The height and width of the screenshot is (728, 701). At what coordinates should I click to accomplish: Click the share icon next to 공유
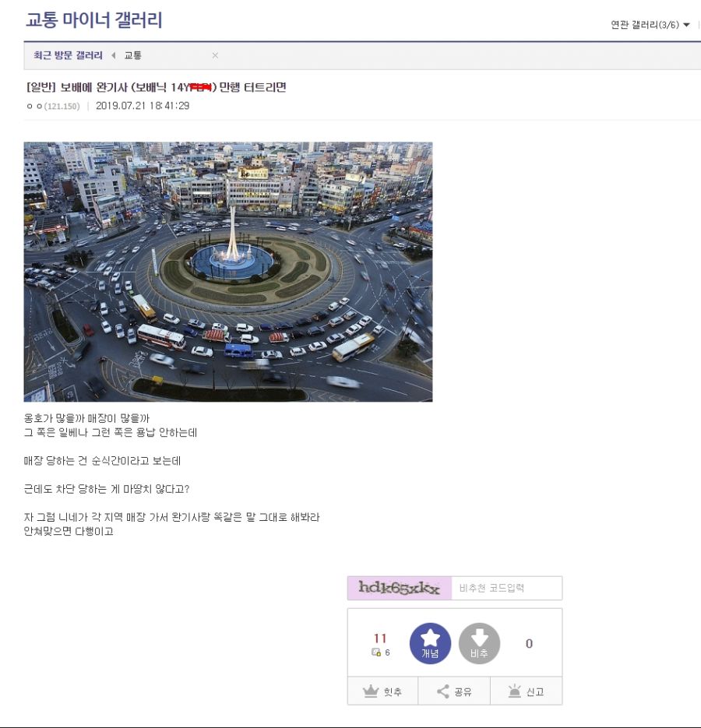(x=442, y=691)
